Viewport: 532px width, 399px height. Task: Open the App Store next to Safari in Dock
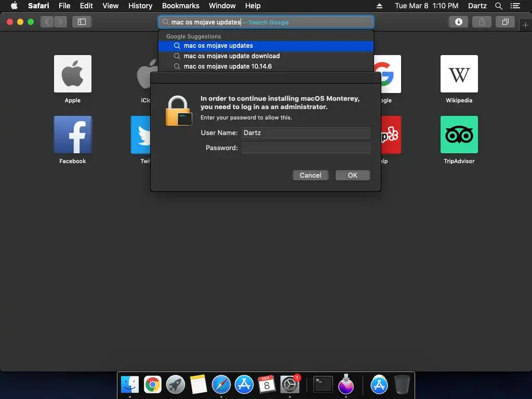point(244,385)
